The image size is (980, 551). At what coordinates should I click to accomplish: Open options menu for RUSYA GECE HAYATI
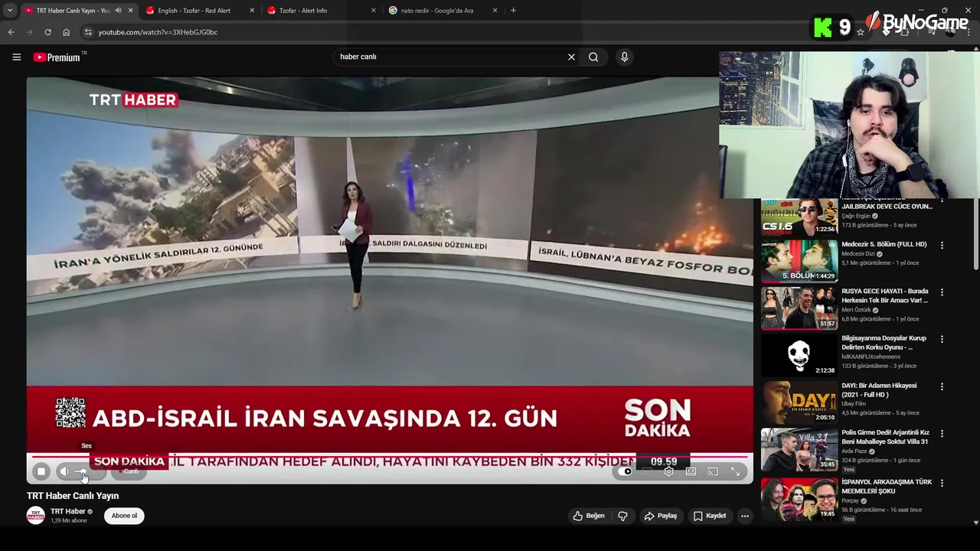pyautogui.click(x=942, y=292)
